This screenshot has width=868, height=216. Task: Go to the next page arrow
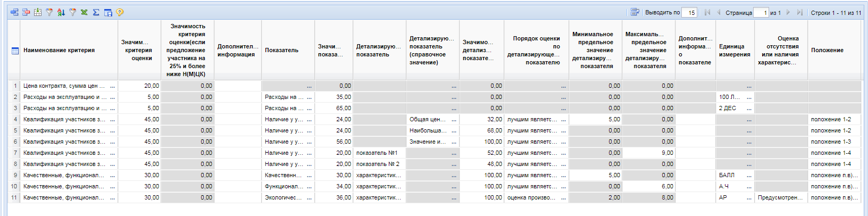(x=788, y=12)
